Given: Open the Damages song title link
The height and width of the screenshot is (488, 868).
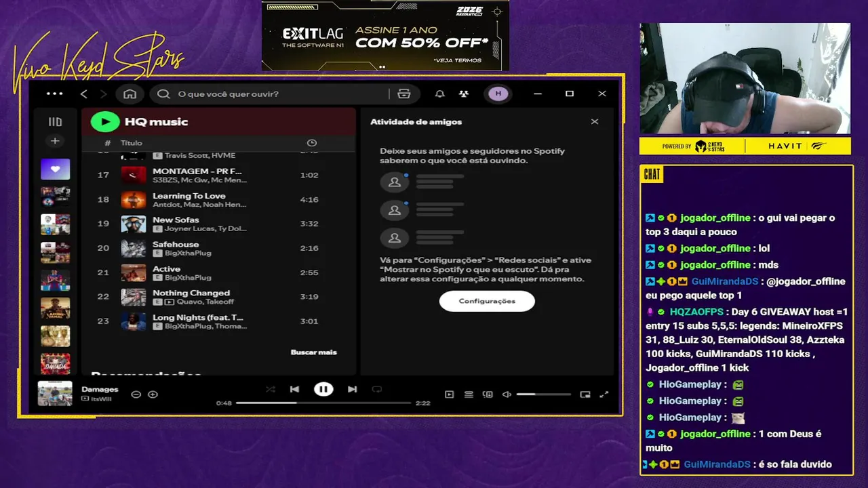Looking at the screenshot, I should 100,389.
